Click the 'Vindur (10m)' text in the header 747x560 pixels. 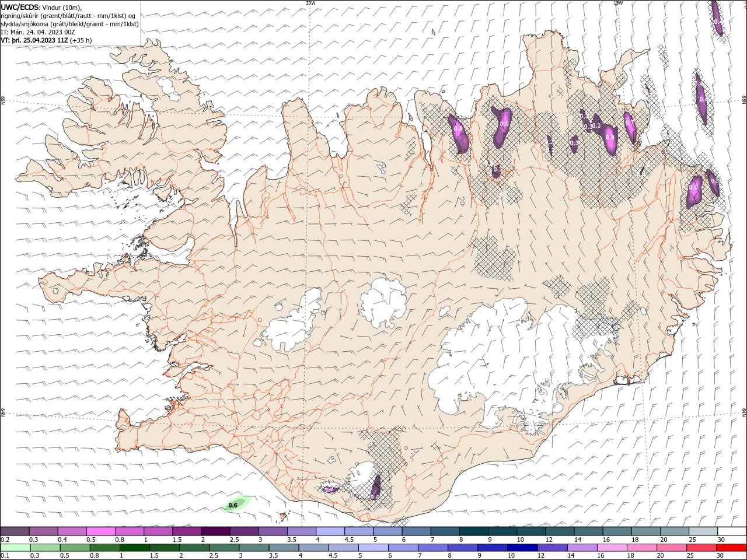62,7
